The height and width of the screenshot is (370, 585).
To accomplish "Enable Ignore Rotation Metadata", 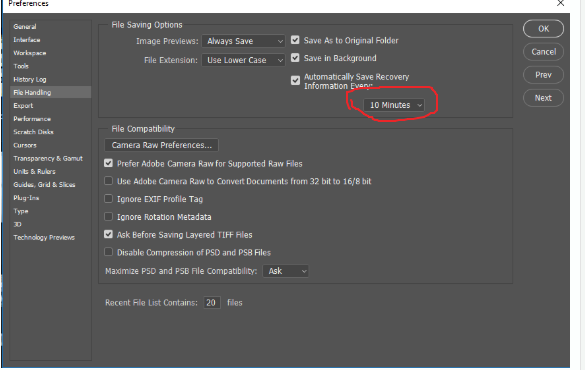I will tap(108, 216).
